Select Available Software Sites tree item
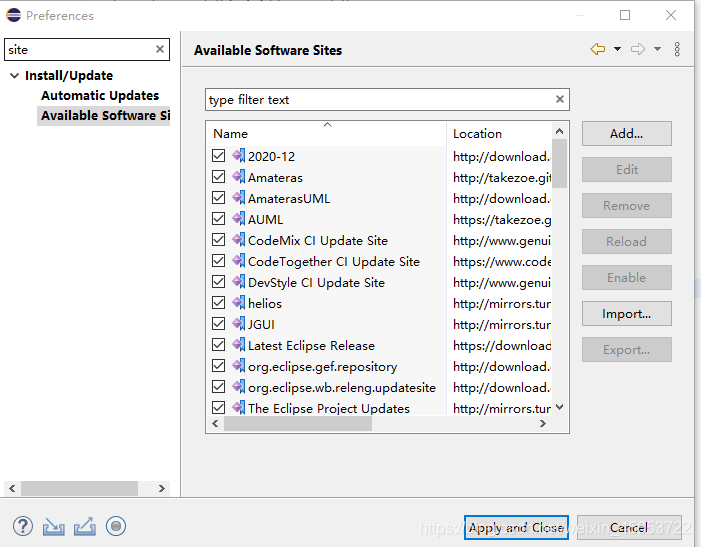 coord(105,116)
